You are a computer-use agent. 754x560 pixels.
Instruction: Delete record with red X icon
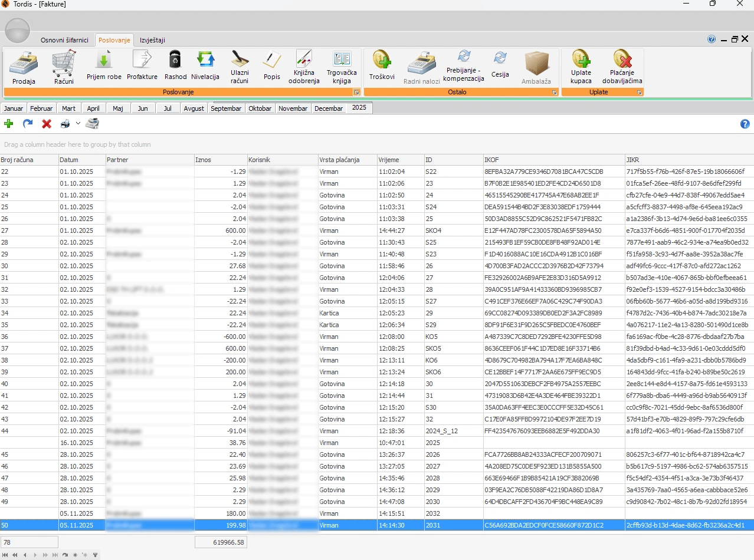coord(47,124)
